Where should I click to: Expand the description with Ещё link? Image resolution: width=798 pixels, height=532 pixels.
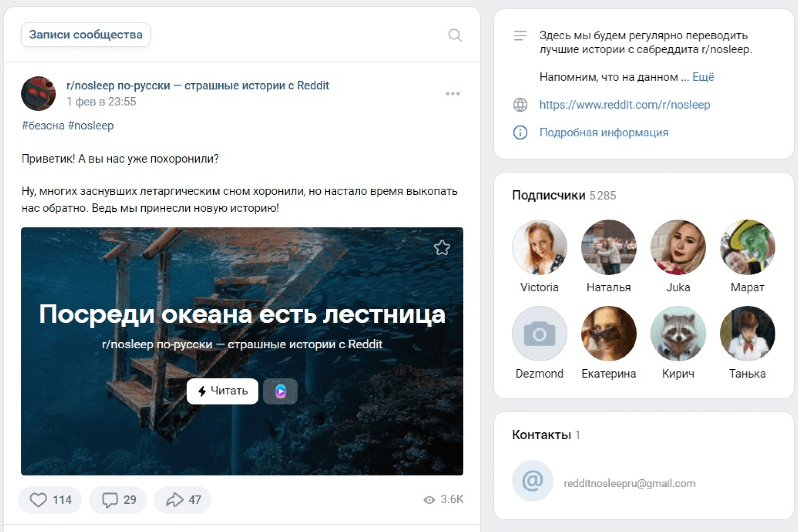(703, 77)
